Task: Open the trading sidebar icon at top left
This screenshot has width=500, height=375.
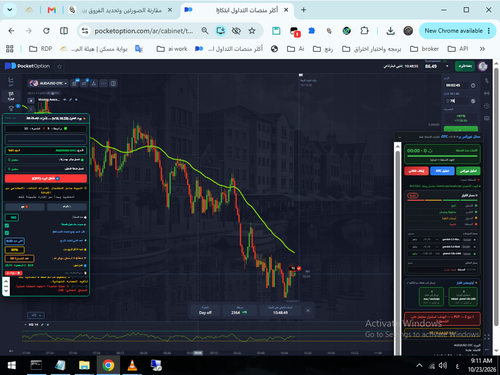Action: [x=11, y=81]
